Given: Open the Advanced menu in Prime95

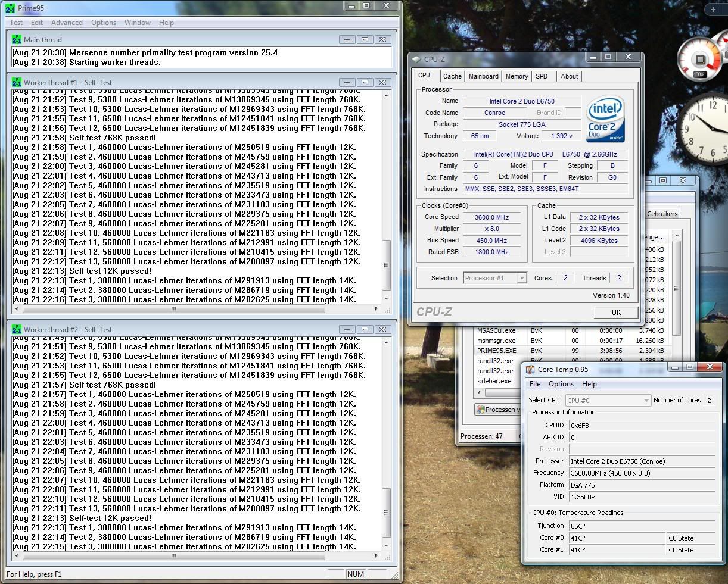Looking at the screenshot, I should tap(67, 23).
